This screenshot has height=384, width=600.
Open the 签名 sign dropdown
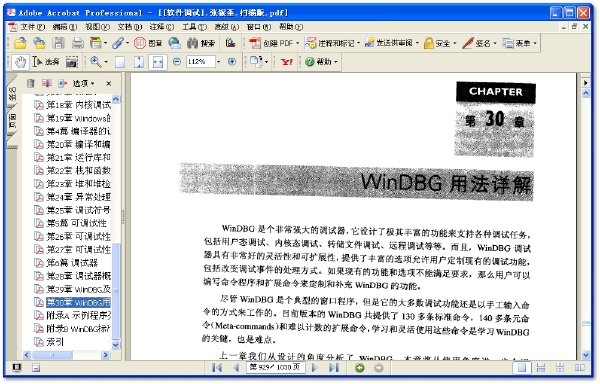tap(479, 43)
